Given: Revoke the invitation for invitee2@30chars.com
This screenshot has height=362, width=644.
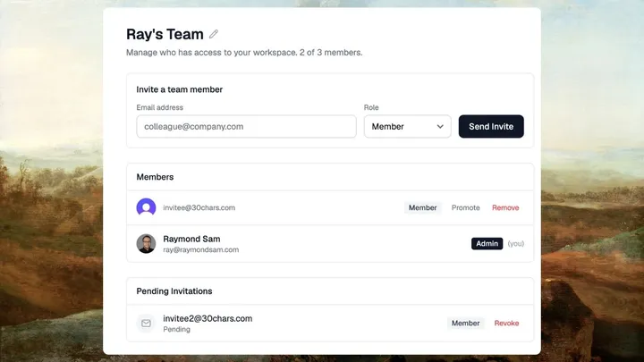Looking at the screenshot, I should pyautogui.click(x=506, y=323).
